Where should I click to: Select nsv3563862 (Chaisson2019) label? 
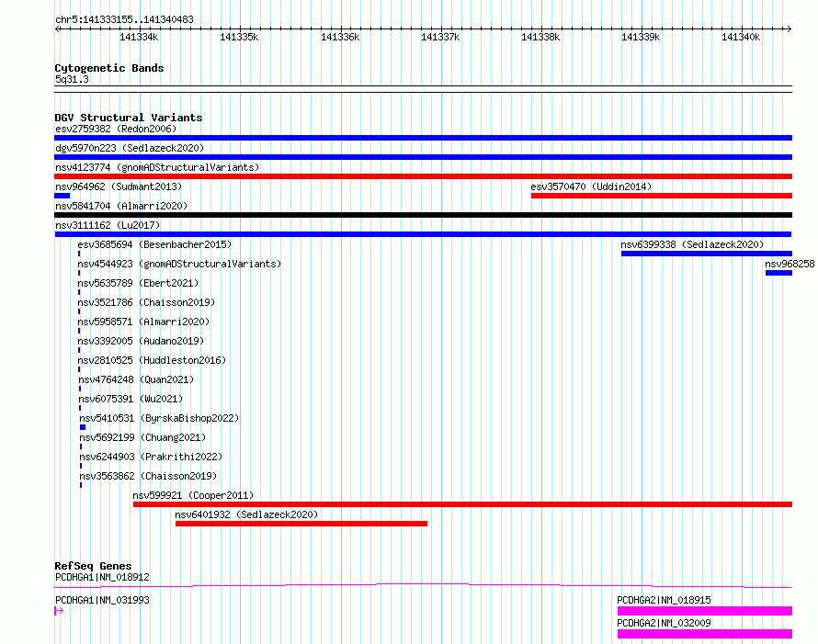click(x=148, y=476)
